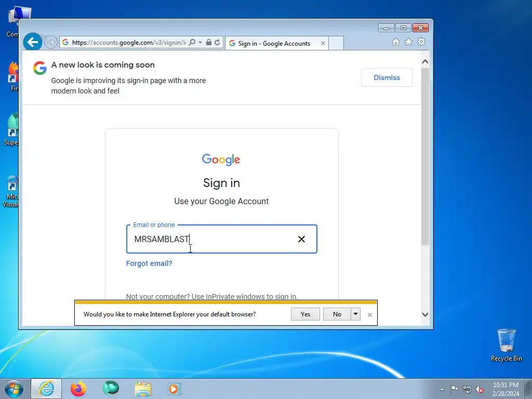Show hidden tray icons arrow
532x399 pixels.
(442, 389)
